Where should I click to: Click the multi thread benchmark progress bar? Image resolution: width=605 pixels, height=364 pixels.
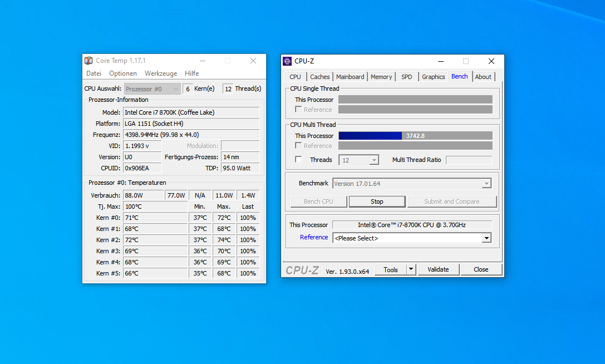[x=415, y=135]
